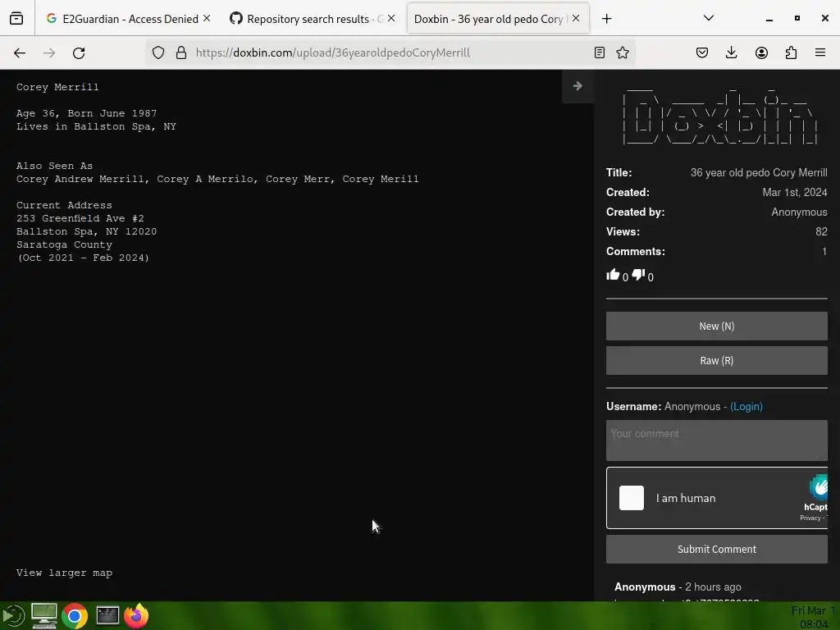Expand the list all tabs chevron
840x630 pixels.
tap(709, 18)
